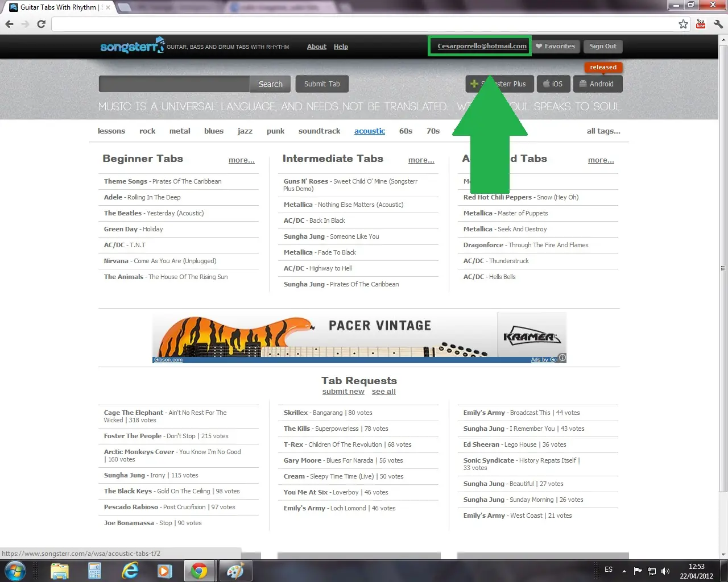Select the acoustic tag
728x582 pixels.
(x=370, y=131)
